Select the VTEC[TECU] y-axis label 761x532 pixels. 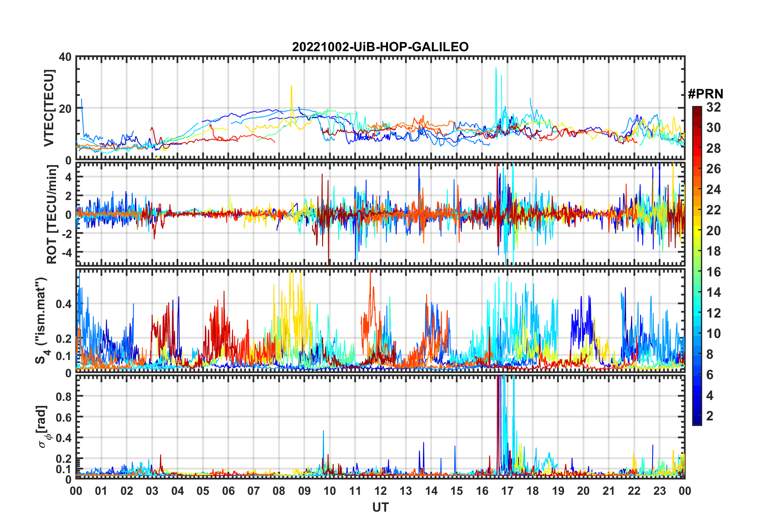tap(49, 108)
